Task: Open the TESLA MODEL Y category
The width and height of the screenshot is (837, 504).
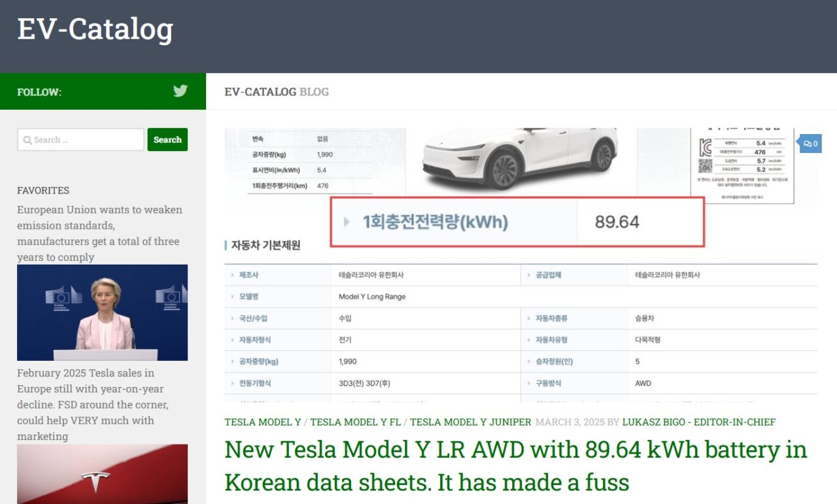Action: pyautogui.click(x=262, y=422)
